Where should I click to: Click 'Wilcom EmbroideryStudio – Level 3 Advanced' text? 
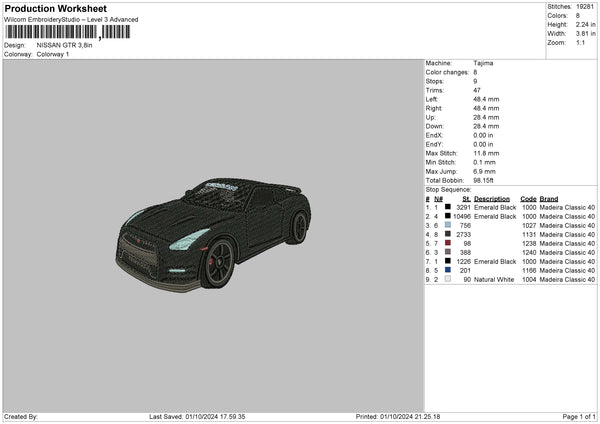click(71, 20)
